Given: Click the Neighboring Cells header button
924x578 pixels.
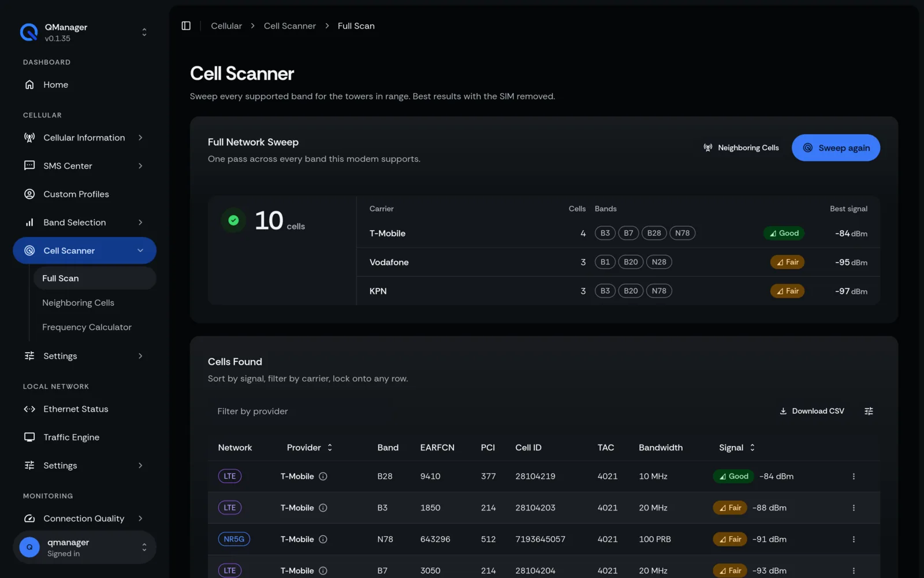Looking at the screenshot, I should 741,148.
